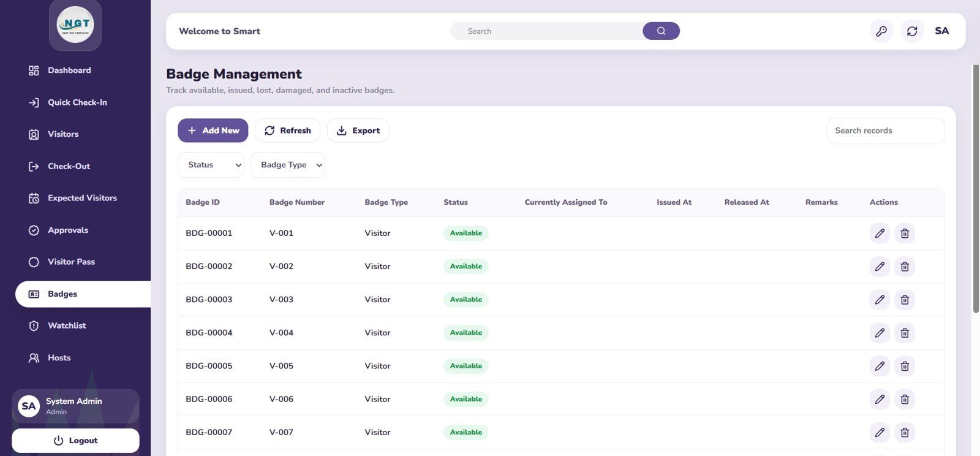This screenshot has height=456, width=980.
Task: Navigate to Visitors section
Action: coord(63,134)
